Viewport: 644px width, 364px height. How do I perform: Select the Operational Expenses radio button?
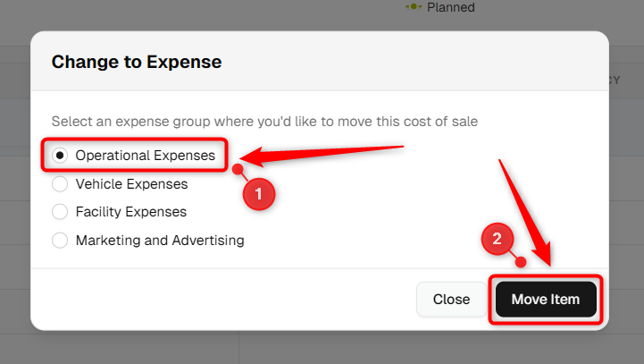click(60, 155)
